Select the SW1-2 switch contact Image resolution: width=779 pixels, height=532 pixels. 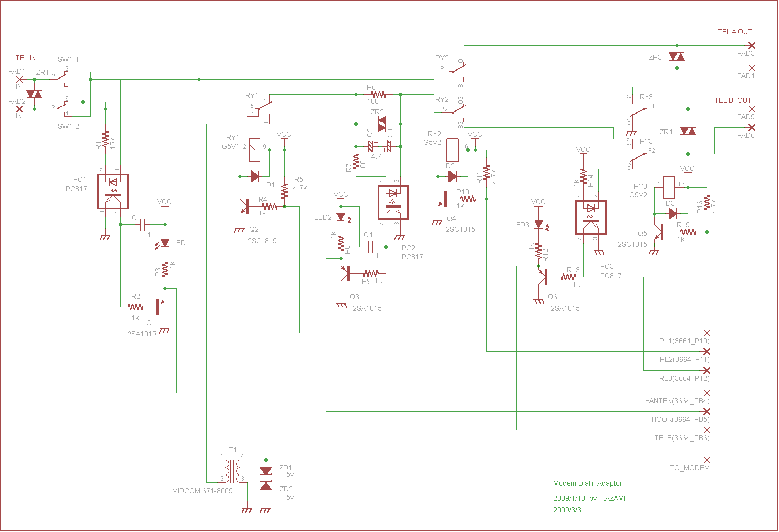(62, 106)
